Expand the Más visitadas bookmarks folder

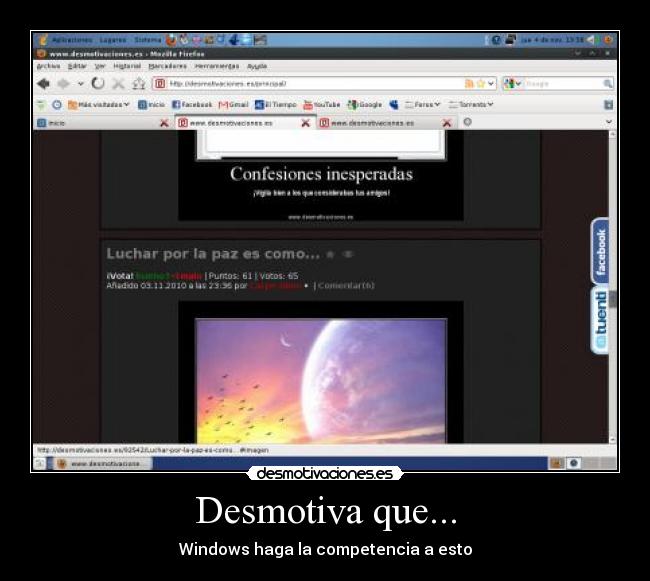click(x=99, y=105)
